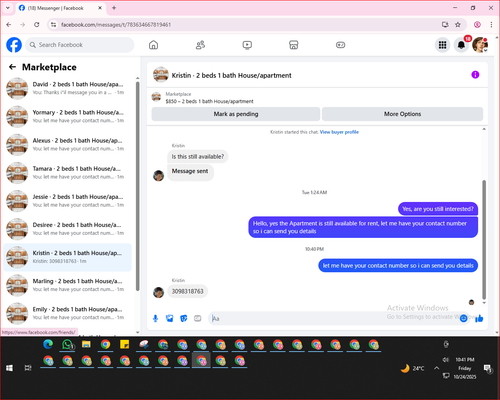Show hidden system tray icons chevron
The image size is (500, 400).
tap(436, 368)
